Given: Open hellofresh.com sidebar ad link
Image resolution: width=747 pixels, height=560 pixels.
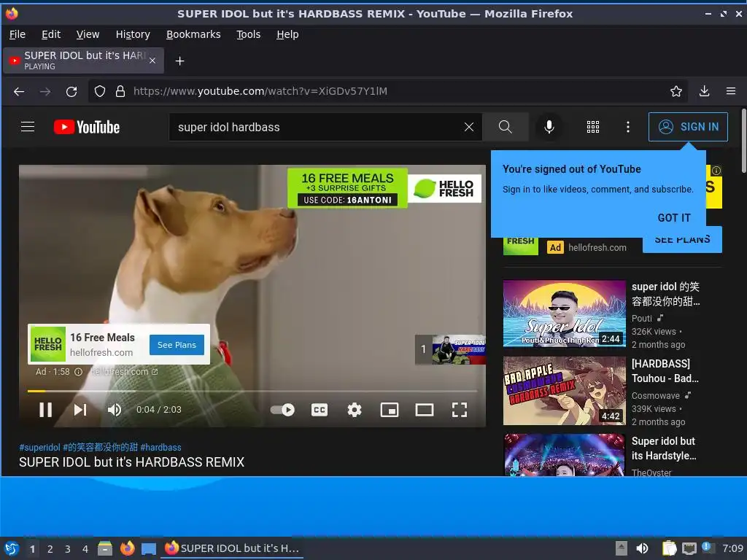Looking at the screenshot, I should coord(597,248).
